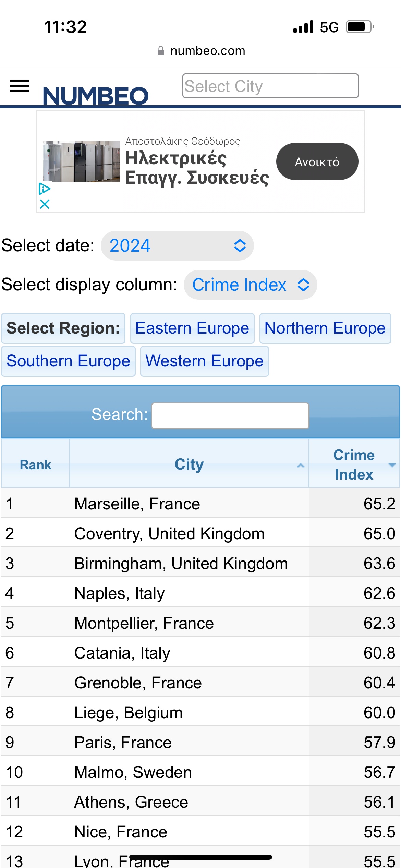Click the table Search text box

point(230,415)
